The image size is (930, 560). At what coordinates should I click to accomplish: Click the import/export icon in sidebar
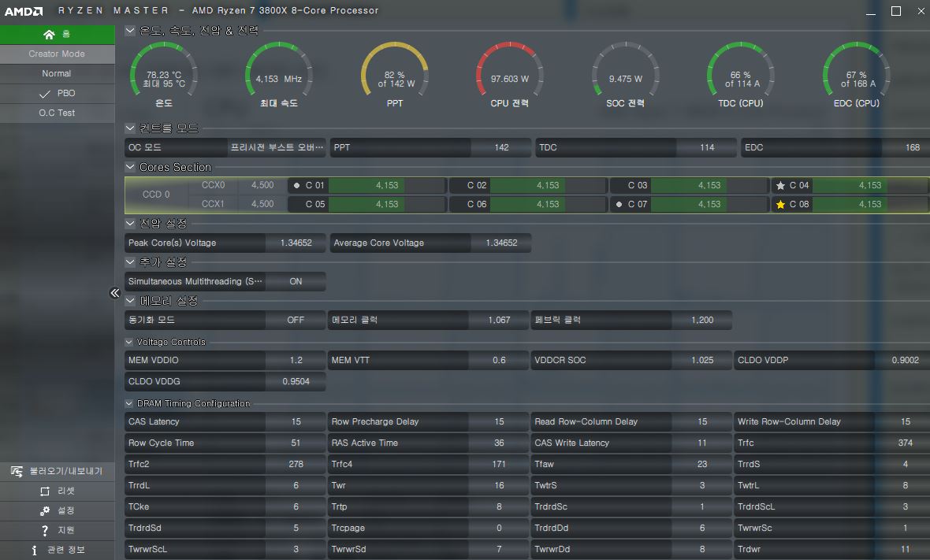(x=17, y=471)
